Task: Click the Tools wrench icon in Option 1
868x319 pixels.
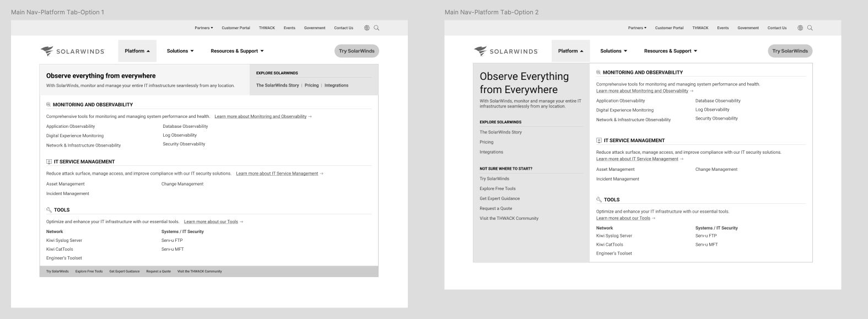Action: pos(48,210)
